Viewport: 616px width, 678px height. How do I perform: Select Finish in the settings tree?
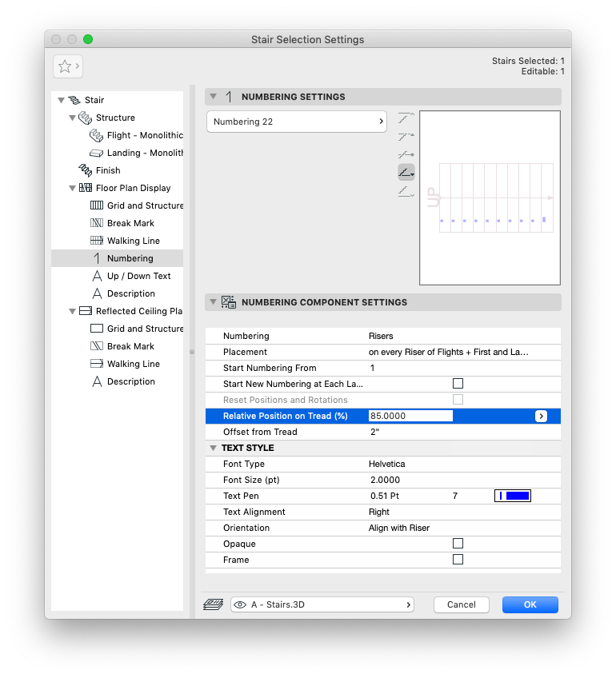[x=108, y=170]
